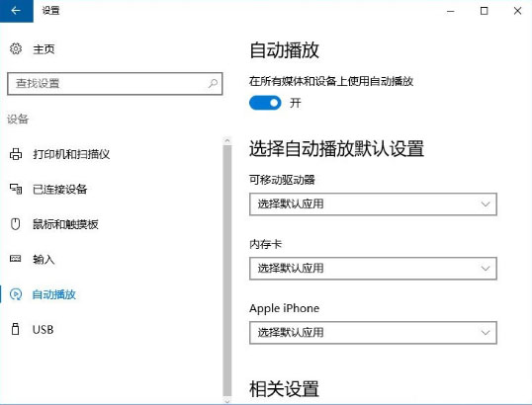Viewport: 532px width, 405px height.
Task: Minimize the settings window
Action: click(451, 11)
